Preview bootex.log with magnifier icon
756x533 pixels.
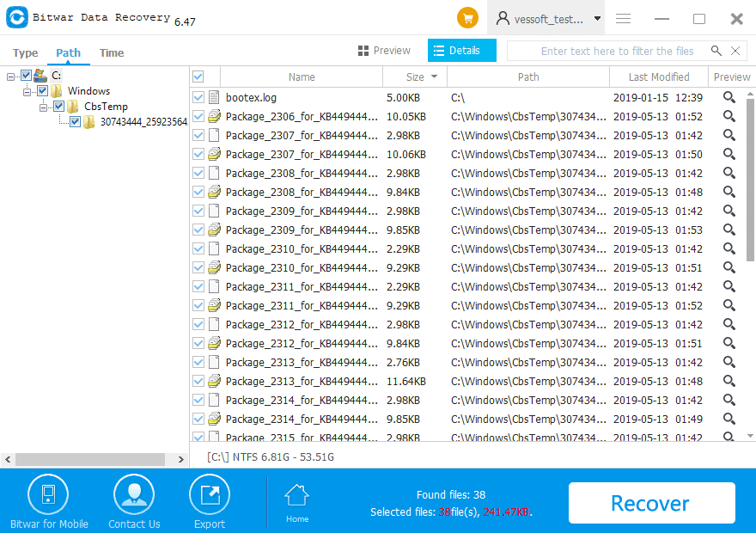pos(729,97)
